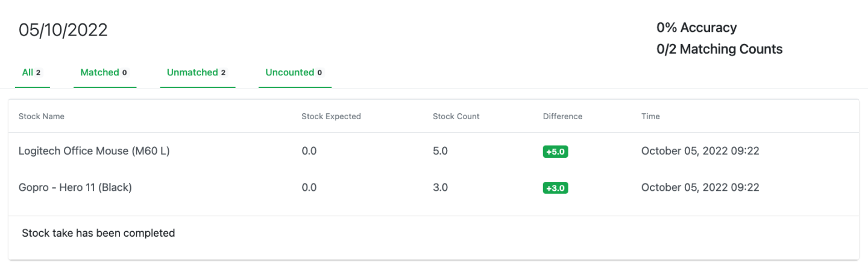
Task: Click the Stock Expected column header
Action: point(331,116)
